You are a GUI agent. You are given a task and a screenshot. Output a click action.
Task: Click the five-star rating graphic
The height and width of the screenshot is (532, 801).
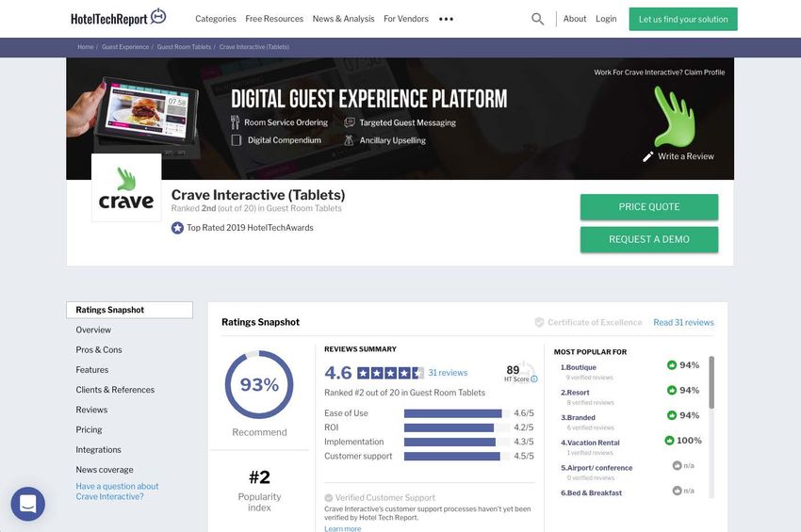390,373
